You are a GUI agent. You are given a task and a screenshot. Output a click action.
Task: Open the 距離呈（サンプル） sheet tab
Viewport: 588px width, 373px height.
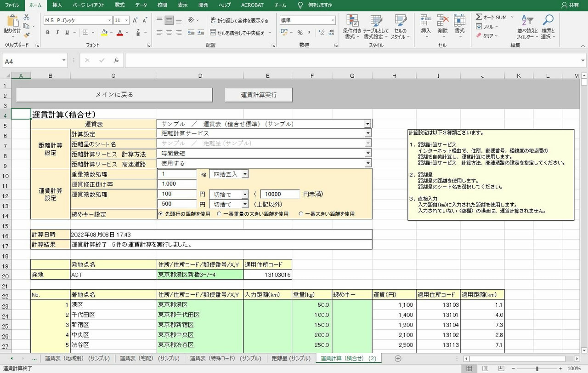290,358
